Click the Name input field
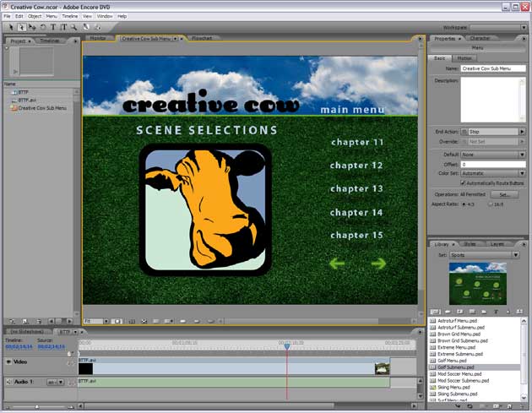Screen dimensions: 532x413 pyautogui.click(x=493, y=68)
